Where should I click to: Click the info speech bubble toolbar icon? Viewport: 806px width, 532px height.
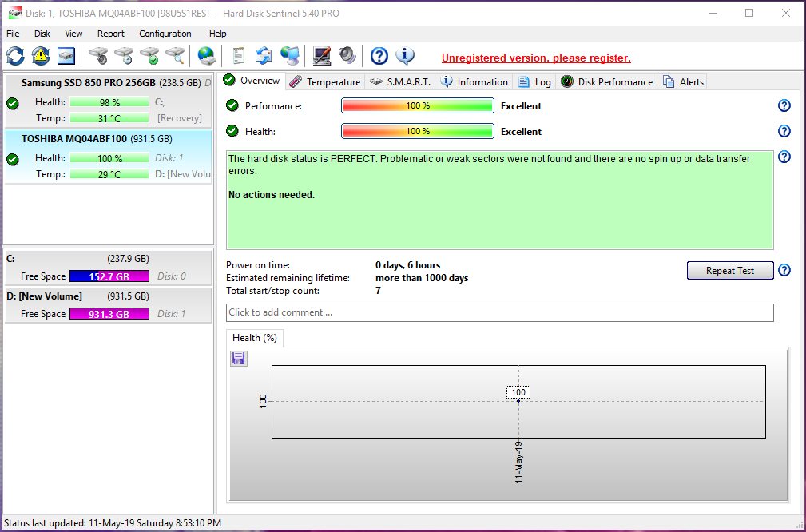click(405, 56)
